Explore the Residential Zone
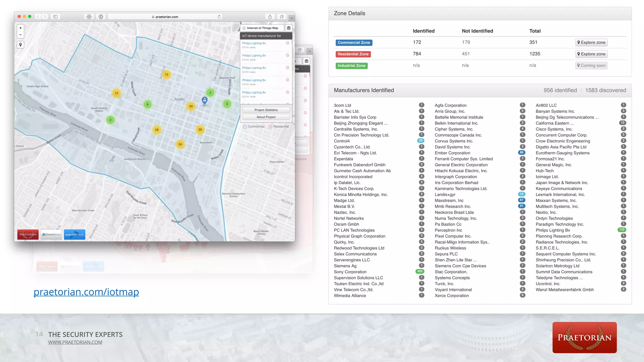Viewport: 644px width, 362px height. (591, 54)
